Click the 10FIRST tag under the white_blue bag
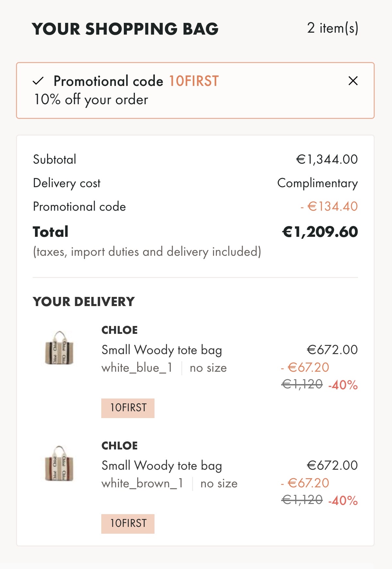 coord(128,408)
